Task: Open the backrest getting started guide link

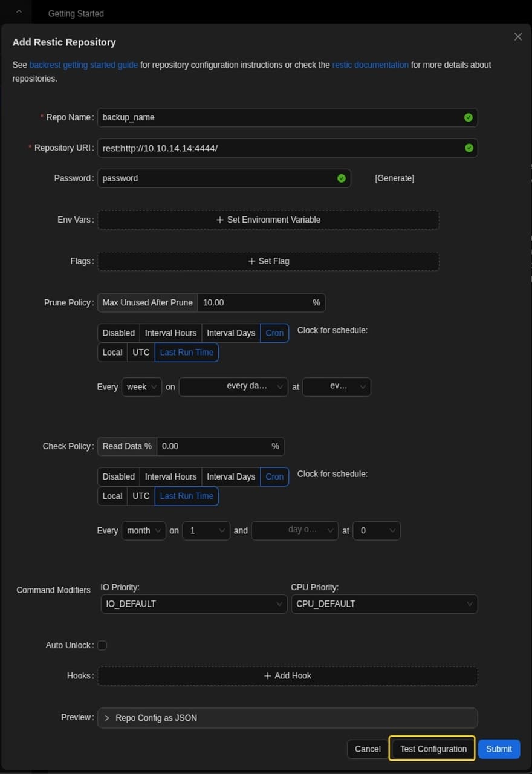Action: [84, 65]
